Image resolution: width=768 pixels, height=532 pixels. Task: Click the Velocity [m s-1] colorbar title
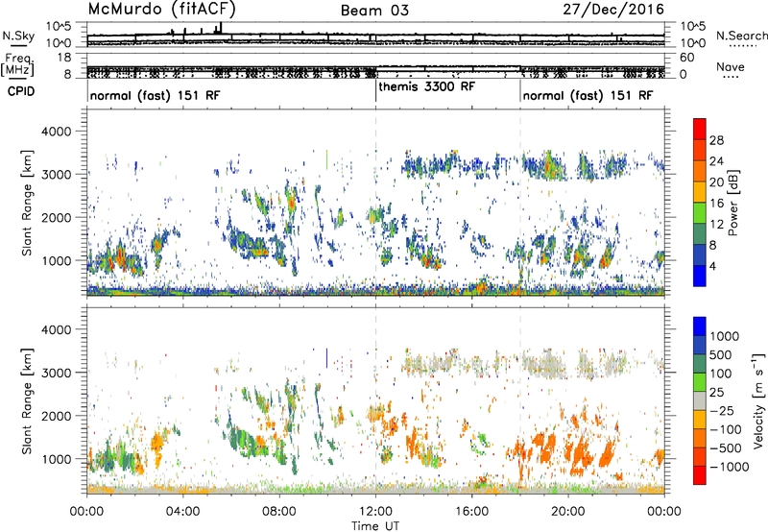click(x=758, y=400)
